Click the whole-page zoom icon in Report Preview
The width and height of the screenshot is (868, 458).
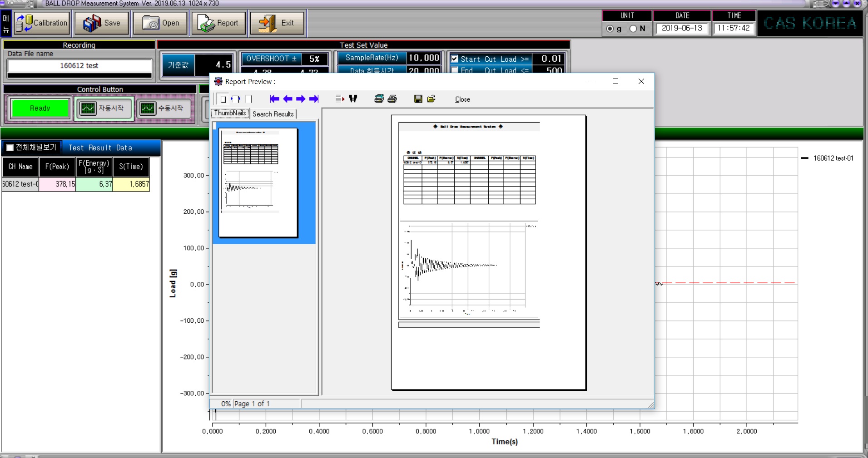click(x=223, y=99)
